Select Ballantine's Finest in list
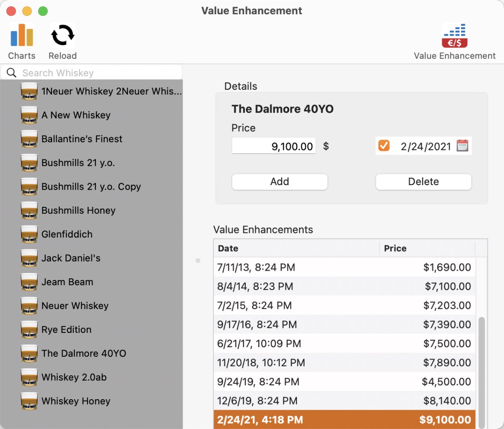504x429 pixels. coord(92,139)
